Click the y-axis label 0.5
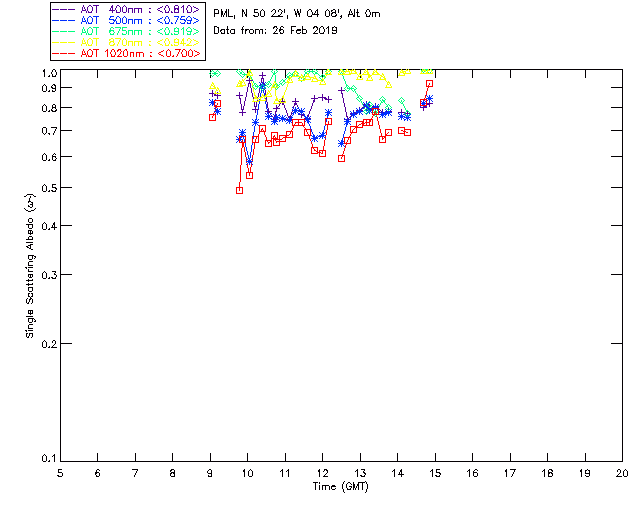Screen dimensions: 640x512 [x=49, y=188]
